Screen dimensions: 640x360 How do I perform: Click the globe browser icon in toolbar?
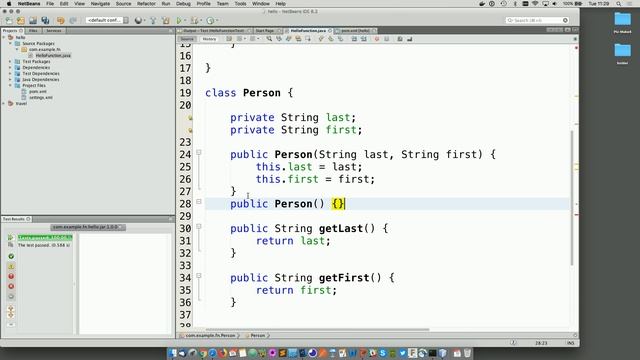click(139, 20)
